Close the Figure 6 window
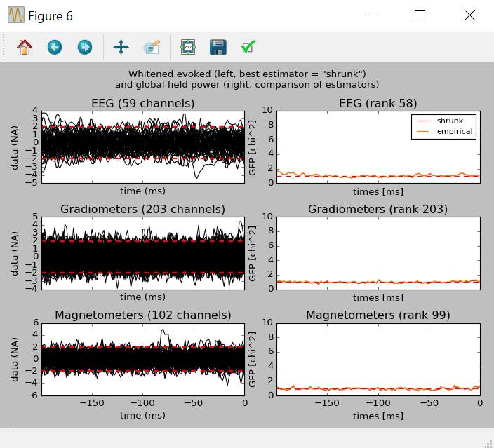Viewport: 494px width, 448px height. pos(469,15)
